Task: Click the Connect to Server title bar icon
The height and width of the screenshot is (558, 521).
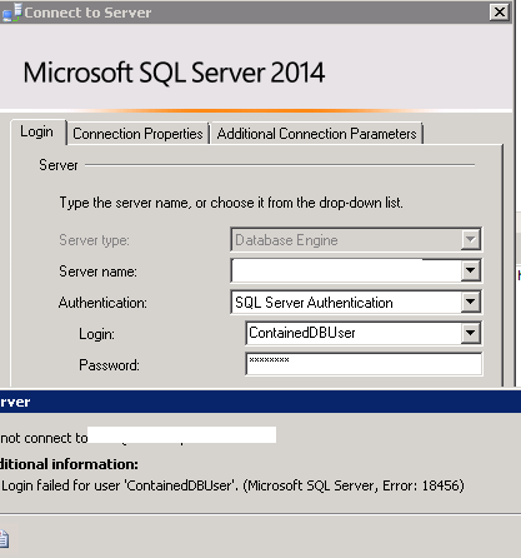Action: pos(12,12)
